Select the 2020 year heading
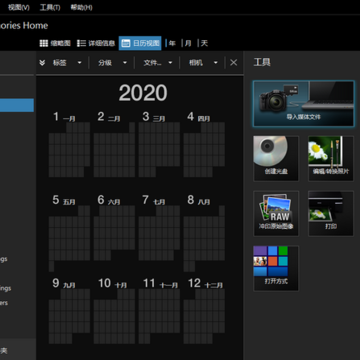360x360 pixels. [x=143, y=93]
